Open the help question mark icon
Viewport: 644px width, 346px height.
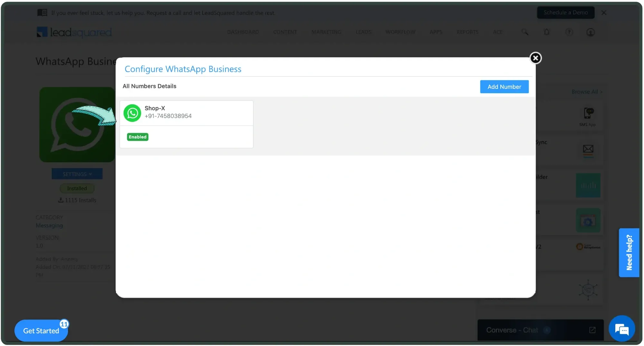tap(569, 32)
